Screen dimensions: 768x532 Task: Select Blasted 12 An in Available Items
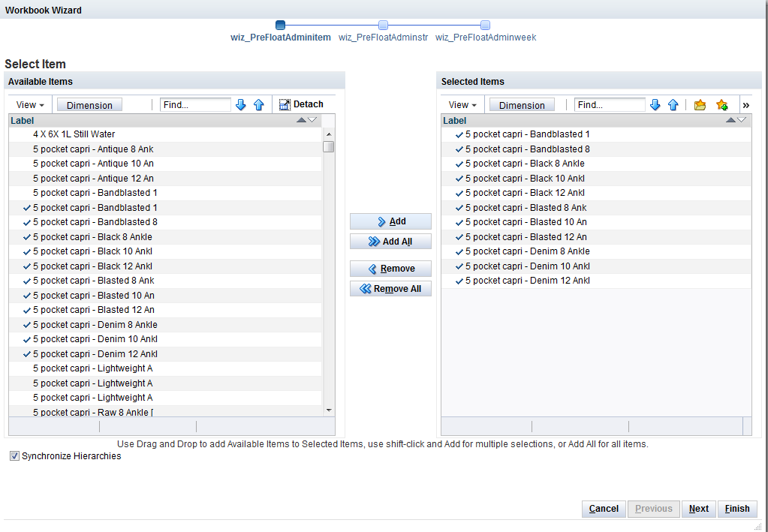pyautogui.click(x=165, y=310)
